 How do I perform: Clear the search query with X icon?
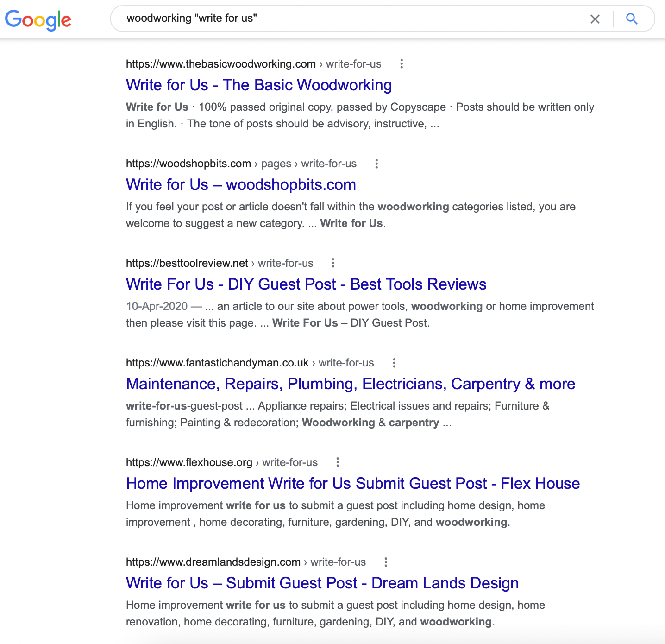[595, 19]
